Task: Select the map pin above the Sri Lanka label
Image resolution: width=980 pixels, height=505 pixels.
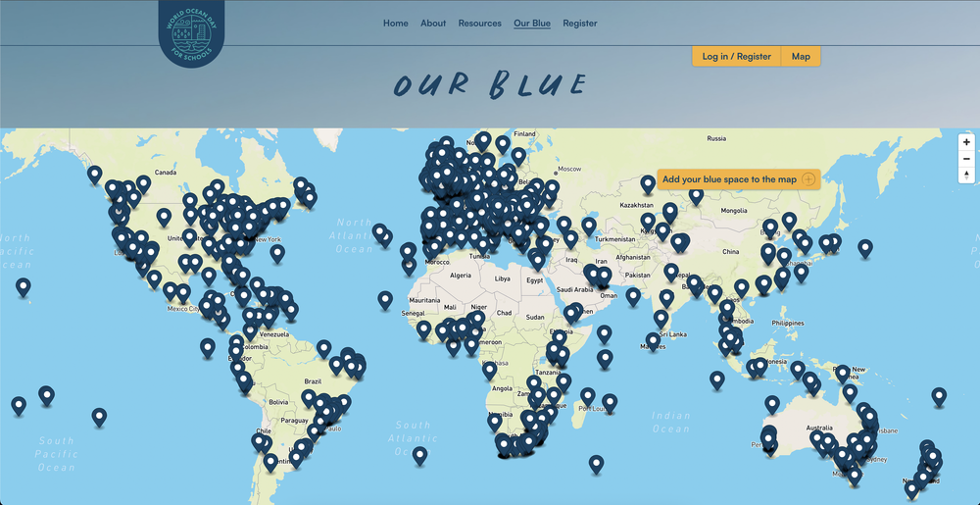Action: tap(661, 319)
